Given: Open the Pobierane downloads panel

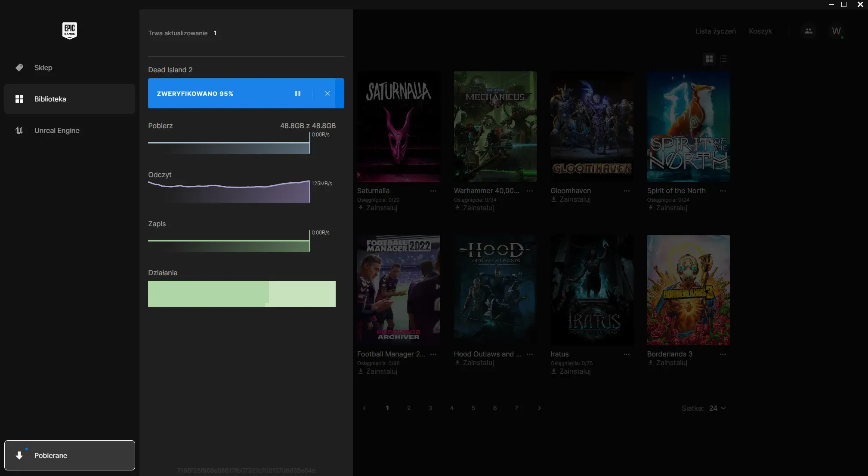Looking at the screenshot, I should (x=70, y=455).
